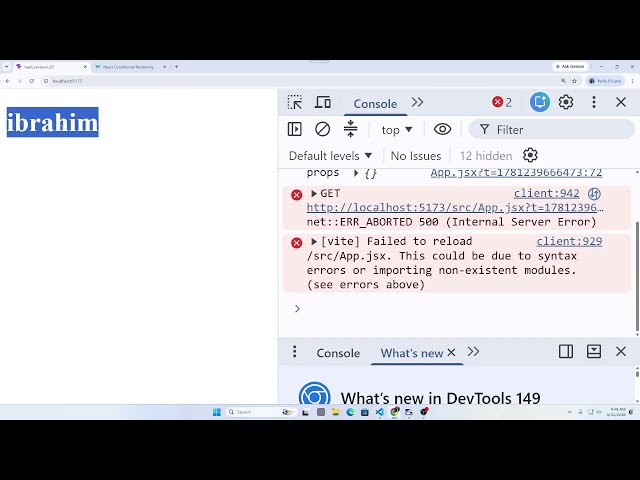Click the localhost:5173 address bar

click(x=300, y=81)
